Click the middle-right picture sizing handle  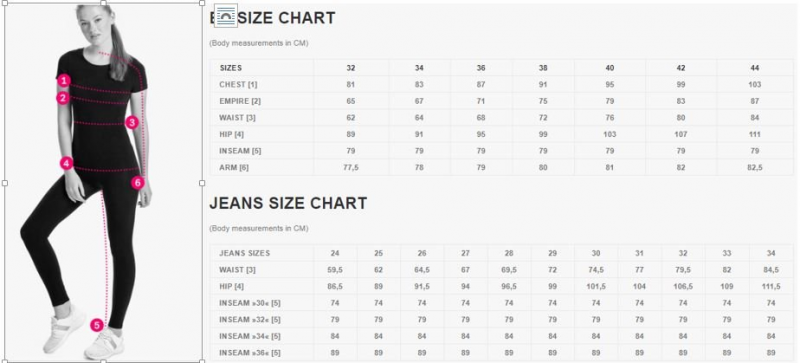202,183
